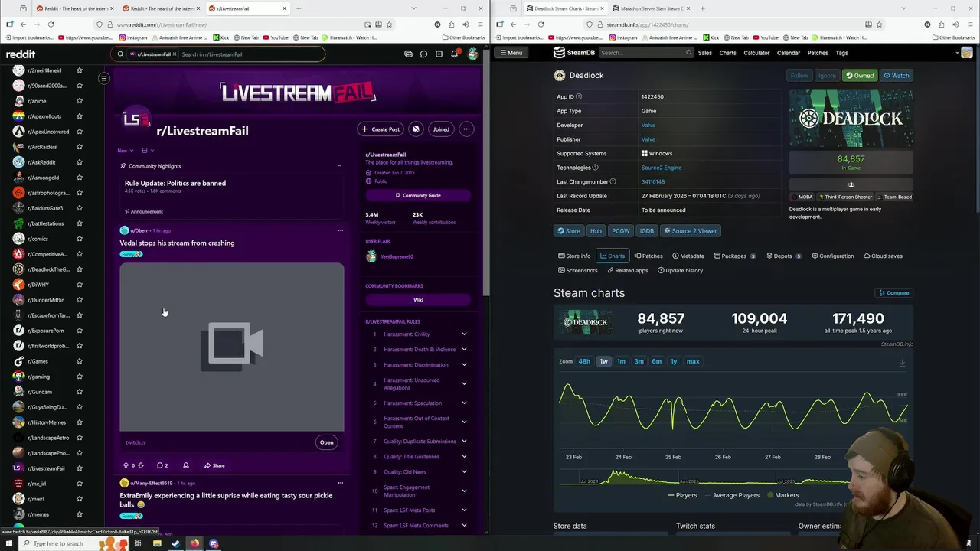Open Reddit notifications bell
The width and height of the screenshot is (980, 551).
[x=454, y=54]
